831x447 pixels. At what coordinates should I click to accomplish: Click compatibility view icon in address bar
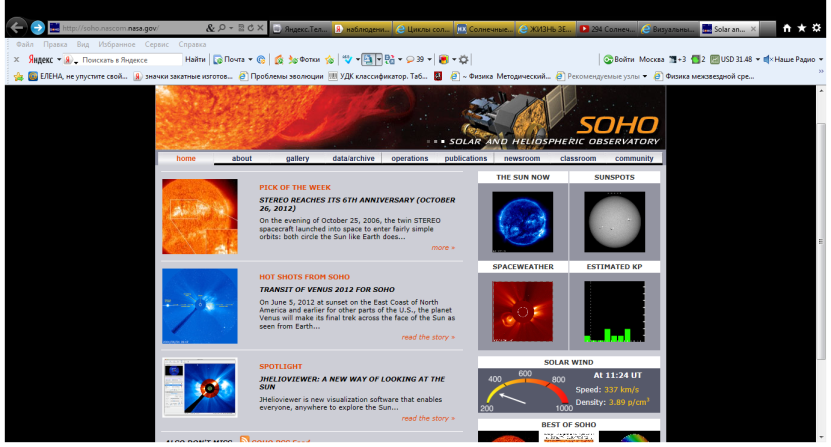point(241,28)
